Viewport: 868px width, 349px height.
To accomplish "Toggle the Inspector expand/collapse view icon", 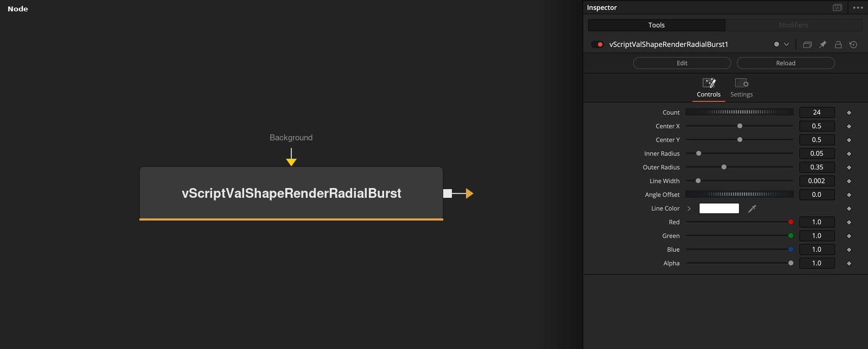I will (x=837, y=8).
